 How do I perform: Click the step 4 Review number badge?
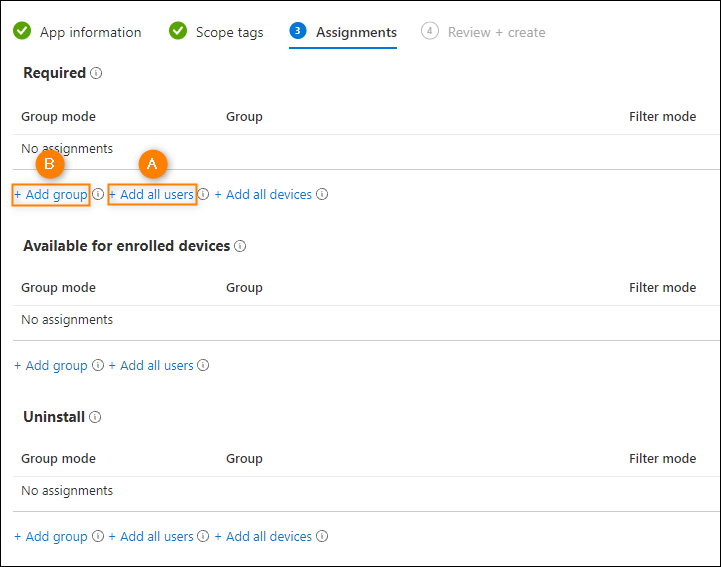pyautogui.click(x=429, y=31)
